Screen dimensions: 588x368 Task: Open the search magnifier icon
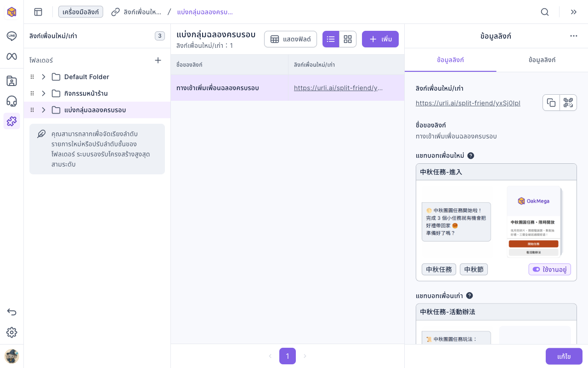click(x=545, y=12)
